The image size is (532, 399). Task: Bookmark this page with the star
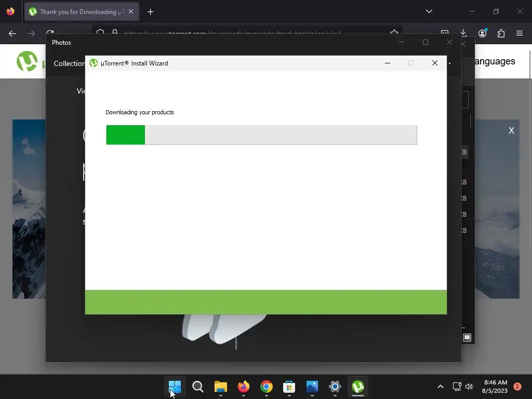pos(394,33)
